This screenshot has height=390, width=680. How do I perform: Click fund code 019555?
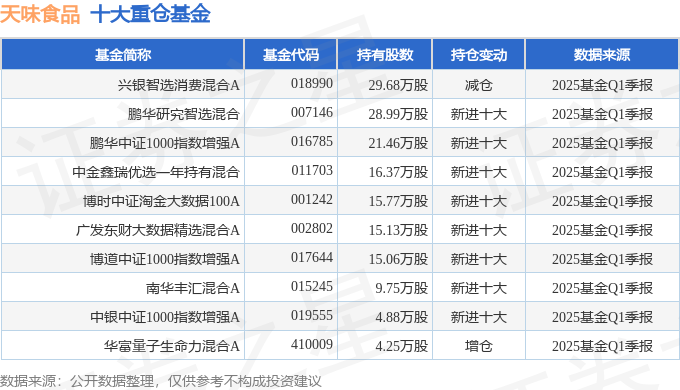[x=312, y=315]
